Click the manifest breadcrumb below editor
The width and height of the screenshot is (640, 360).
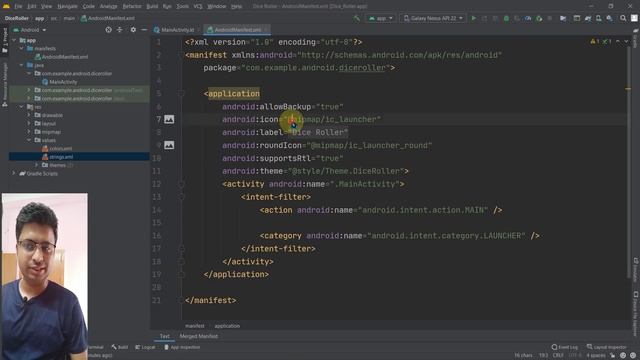coord(195,326)
